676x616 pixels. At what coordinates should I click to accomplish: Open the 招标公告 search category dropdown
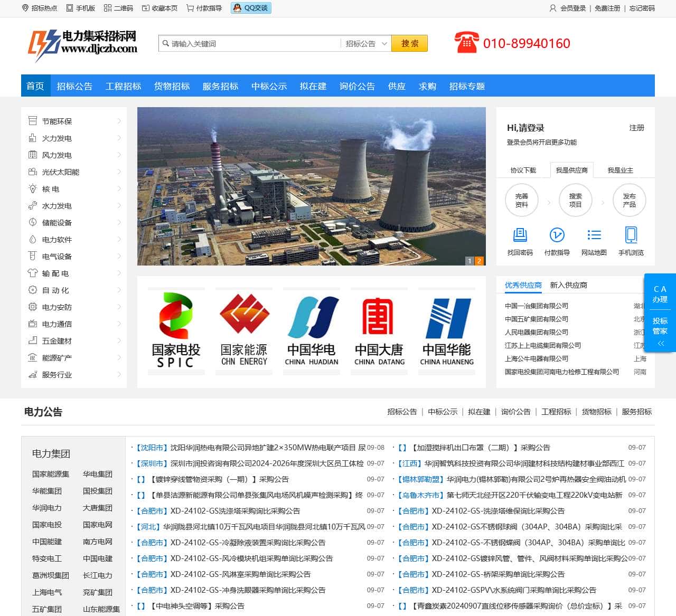point(367,43)
